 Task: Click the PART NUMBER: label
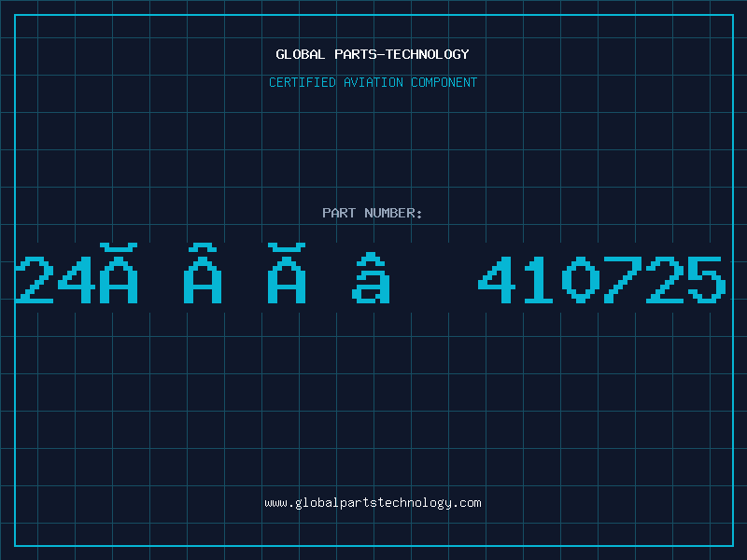[x=373, y=213]
